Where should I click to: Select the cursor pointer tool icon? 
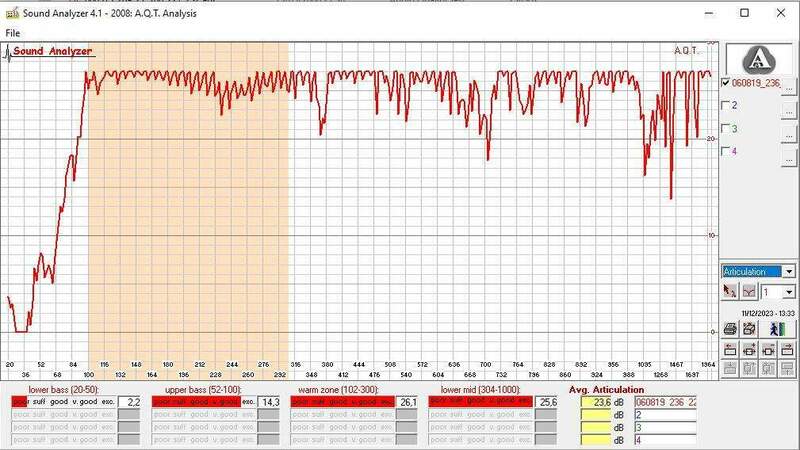click(730, 291)
